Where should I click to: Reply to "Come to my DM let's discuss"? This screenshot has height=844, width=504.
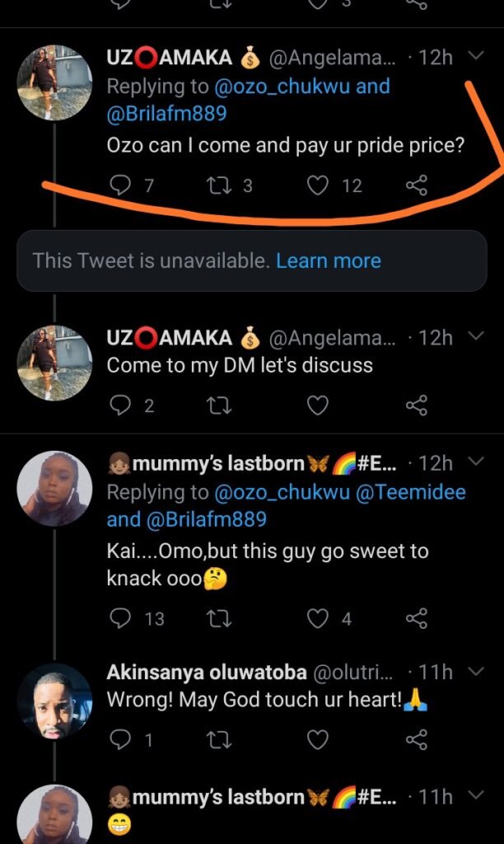[x=121, y=406]
